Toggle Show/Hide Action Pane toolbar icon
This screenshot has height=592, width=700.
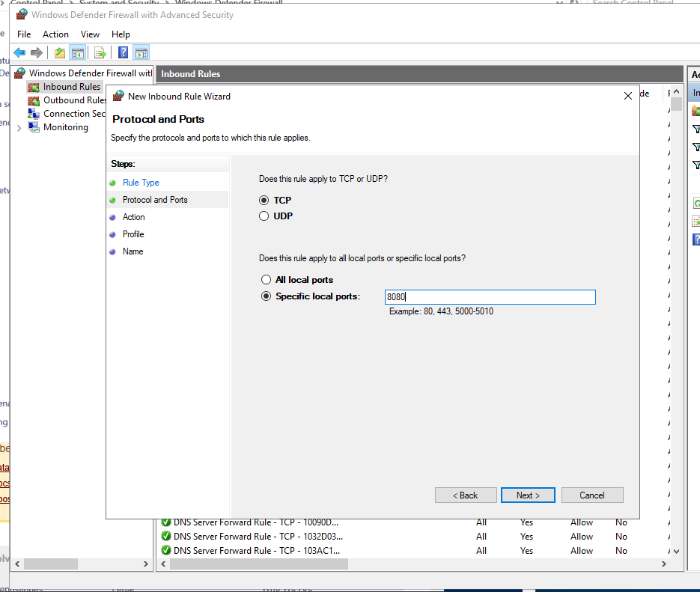[141, 52]
